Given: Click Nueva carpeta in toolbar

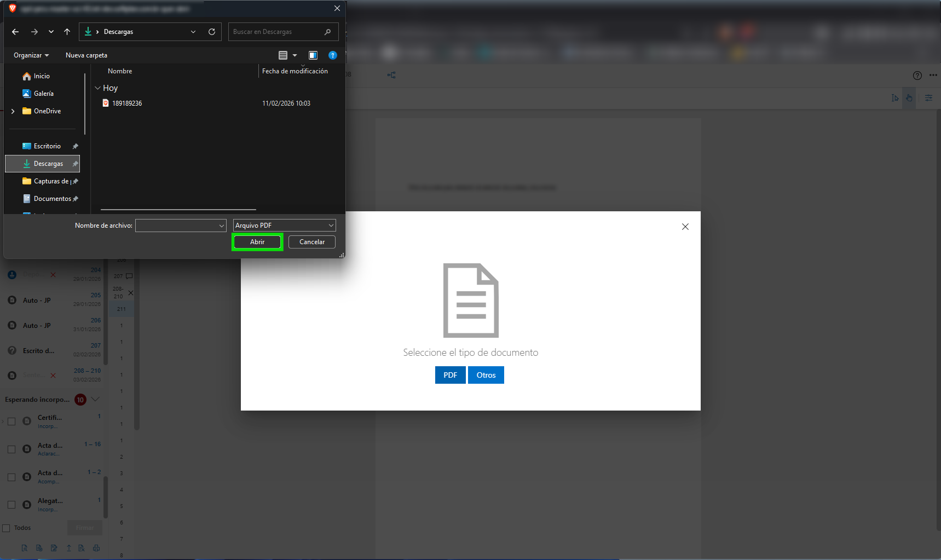Looking at the screenshot, I should (x=86, y=55).
